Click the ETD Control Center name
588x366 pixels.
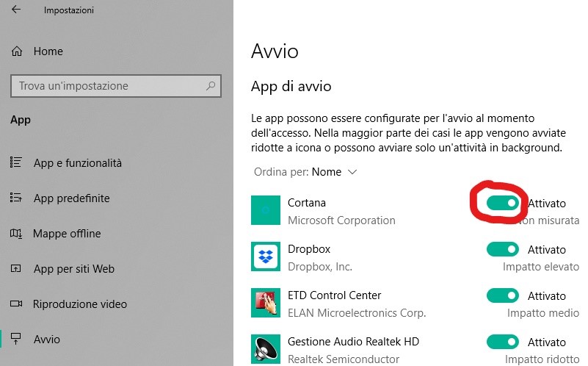pos(334,295)
